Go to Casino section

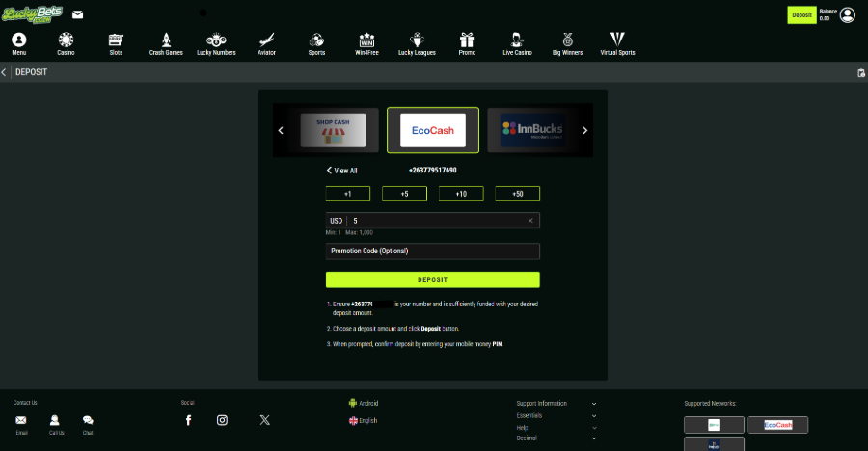pyautogui.click(x=66, y=43)
